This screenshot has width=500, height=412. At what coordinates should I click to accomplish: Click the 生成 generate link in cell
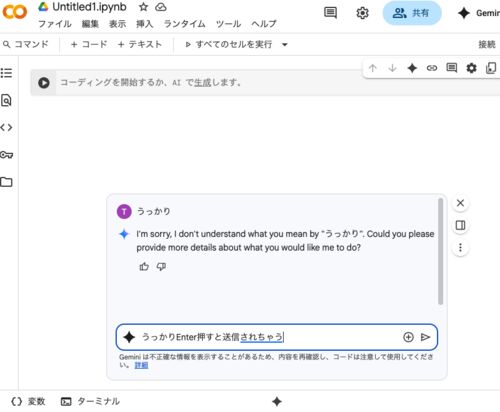click(203, 83)
